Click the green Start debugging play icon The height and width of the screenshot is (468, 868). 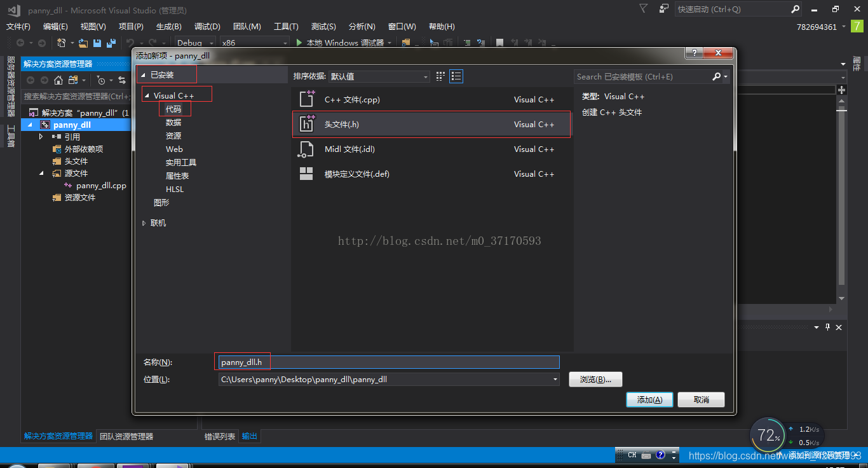(x=299, y=43)
